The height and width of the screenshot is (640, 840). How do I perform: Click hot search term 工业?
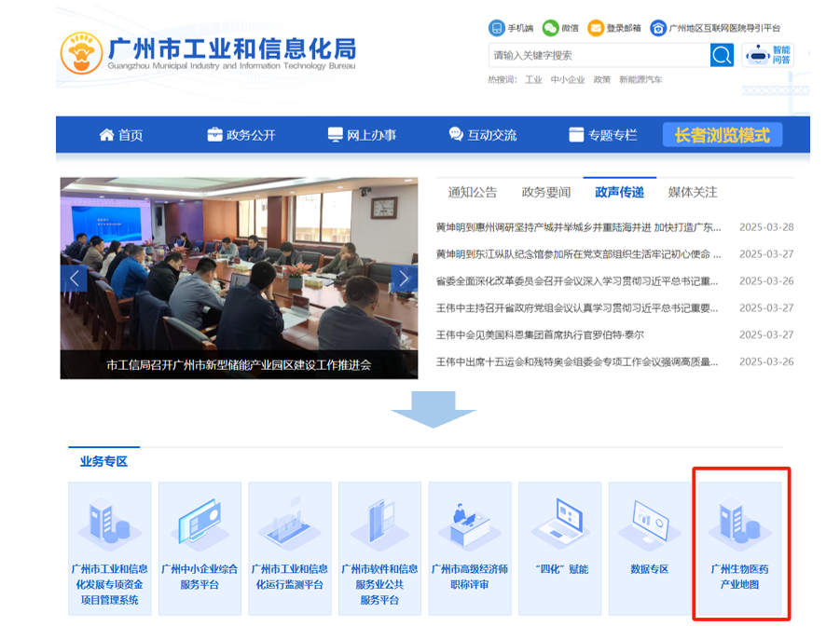pyautogui.click(x=533, y=80)
